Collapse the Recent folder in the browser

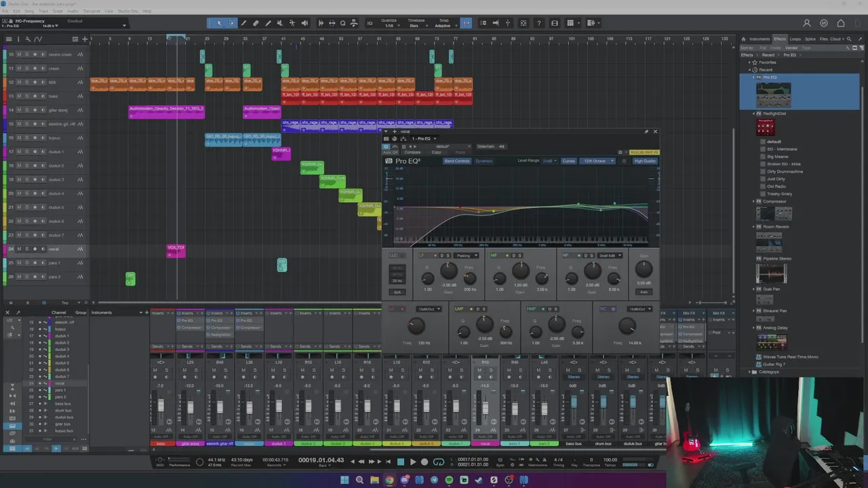(x=750, y=70)
